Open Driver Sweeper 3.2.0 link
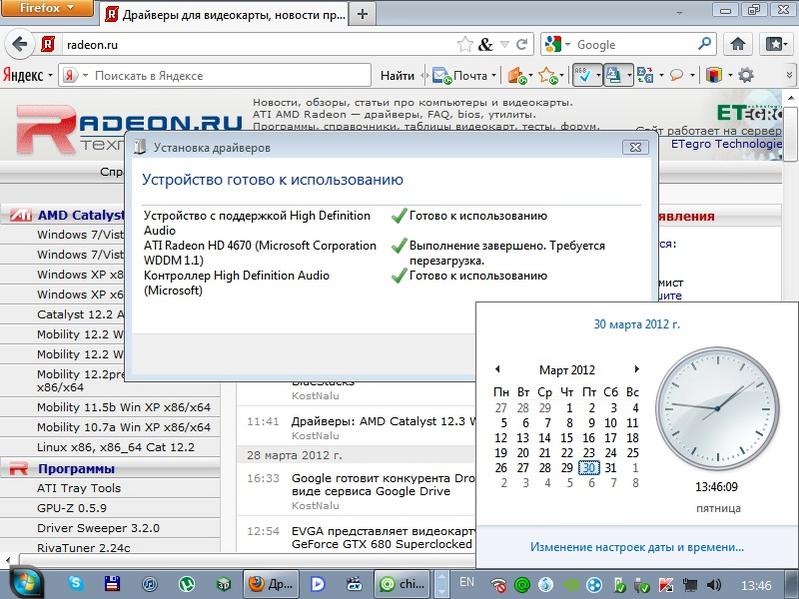Screen dimensions: 799x599 coord(98,528)
